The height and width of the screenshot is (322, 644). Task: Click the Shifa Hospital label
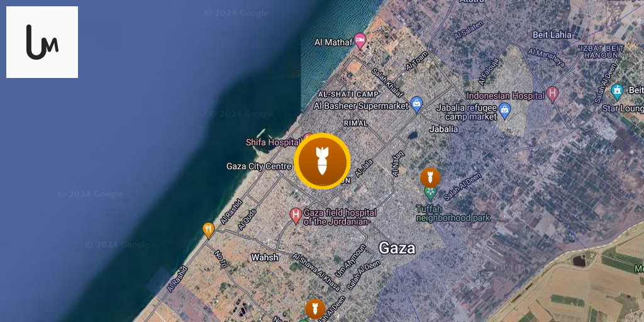click(x=273, y=143)
